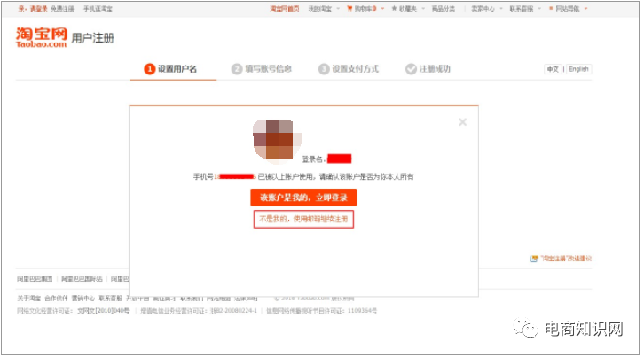Go to 淘宝网首页

(284, 9)
